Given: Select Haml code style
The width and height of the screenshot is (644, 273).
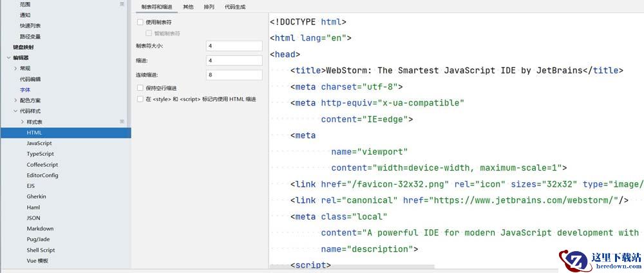Looking at the screenshot, I should click(33, 207).
